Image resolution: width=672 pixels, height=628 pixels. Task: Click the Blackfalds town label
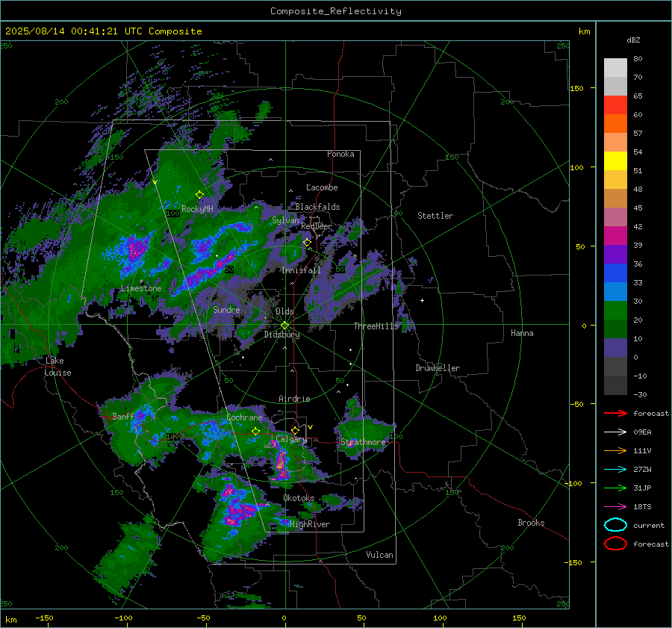point(317,207)
